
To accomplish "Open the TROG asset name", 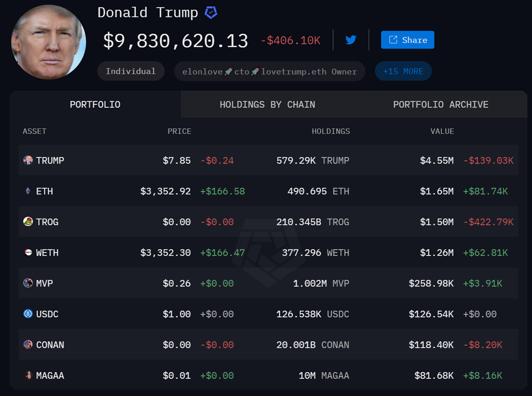I will pyautogui.click(x=47, y=222).
